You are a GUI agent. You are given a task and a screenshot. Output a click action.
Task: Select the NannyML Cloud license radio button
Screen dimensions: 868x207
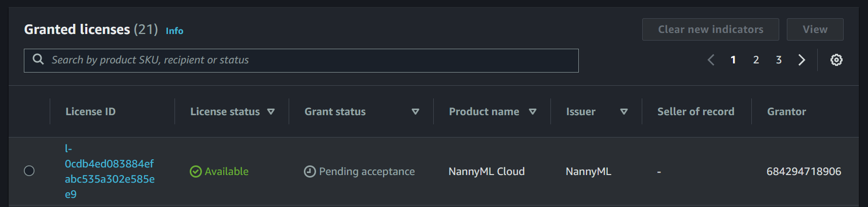point(29,171)
